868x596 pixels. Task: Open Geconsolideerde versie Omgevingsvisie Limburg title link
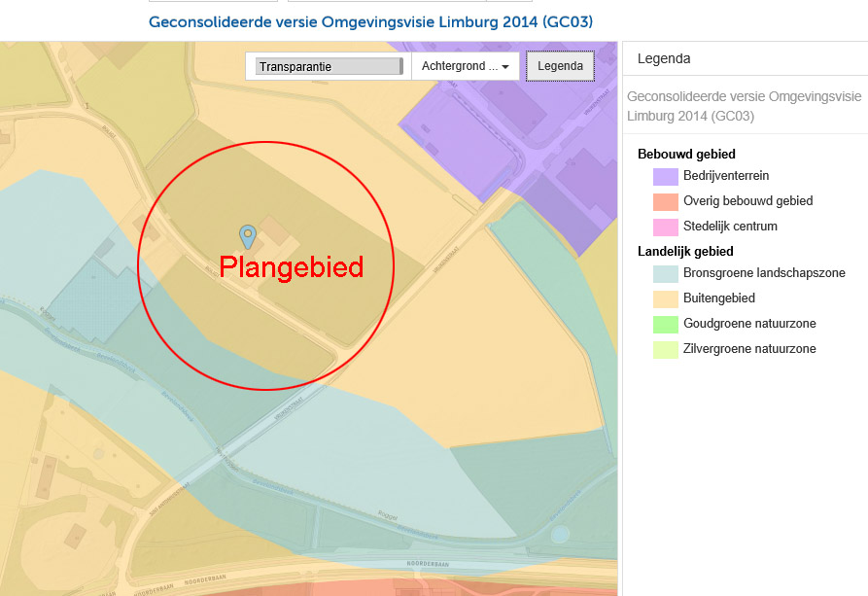[x=371, y=22]
